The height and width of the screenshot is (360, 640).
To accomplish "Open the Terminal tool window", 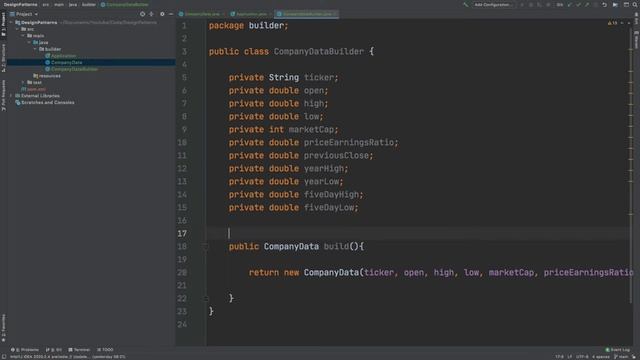I will 79,350.
